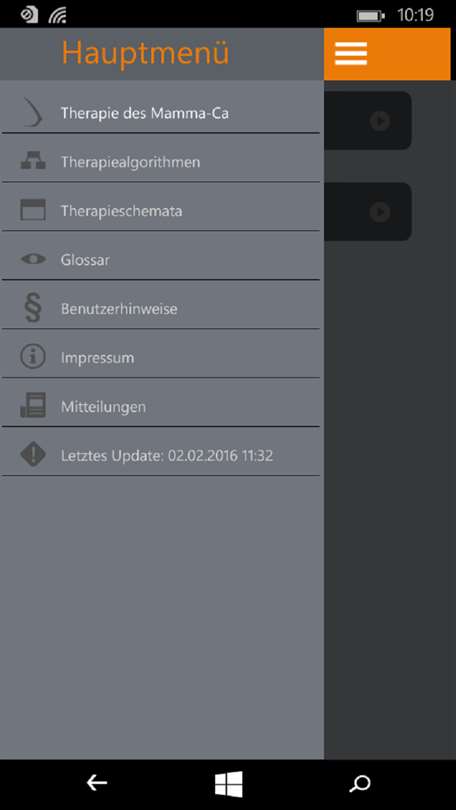Tap the Windows Start button
456x810 pixels.
[228, 784]
